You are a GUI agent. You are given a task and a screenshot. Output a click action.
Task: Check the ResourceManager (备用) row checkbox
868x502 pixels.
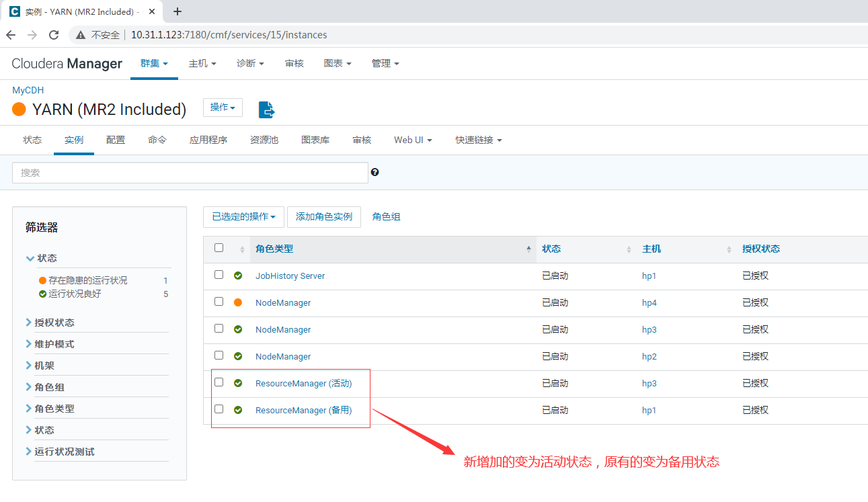(x=219, y=409)
